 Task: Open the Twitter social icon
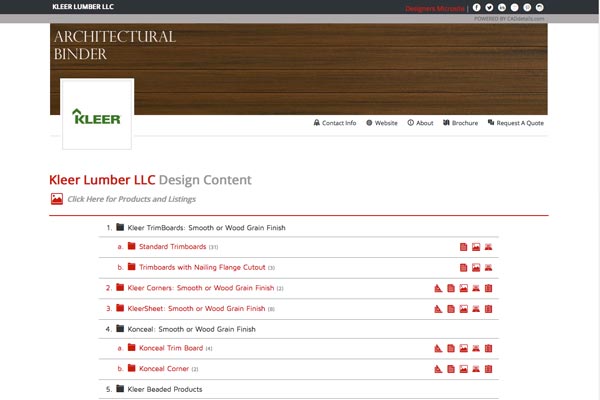[x=489, y=7]
